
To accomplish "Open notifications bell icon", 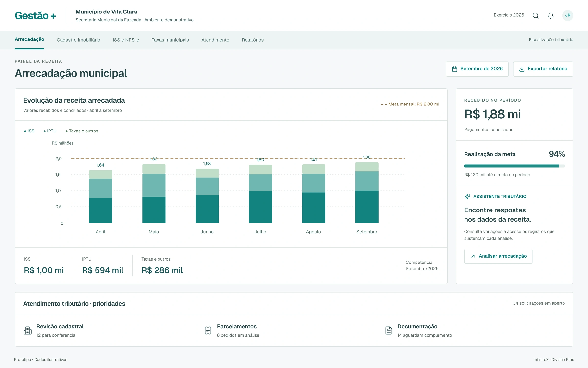I will [x=551, y=15].
